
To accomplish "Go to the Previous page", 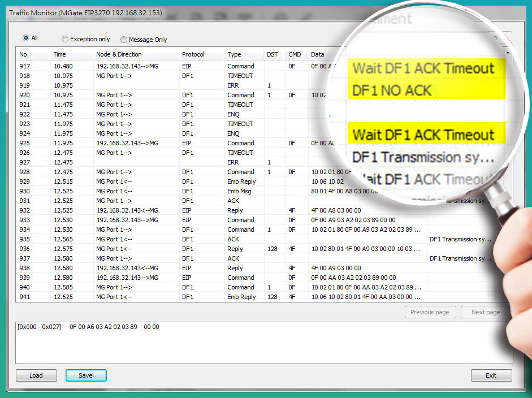I will [430, 312].
